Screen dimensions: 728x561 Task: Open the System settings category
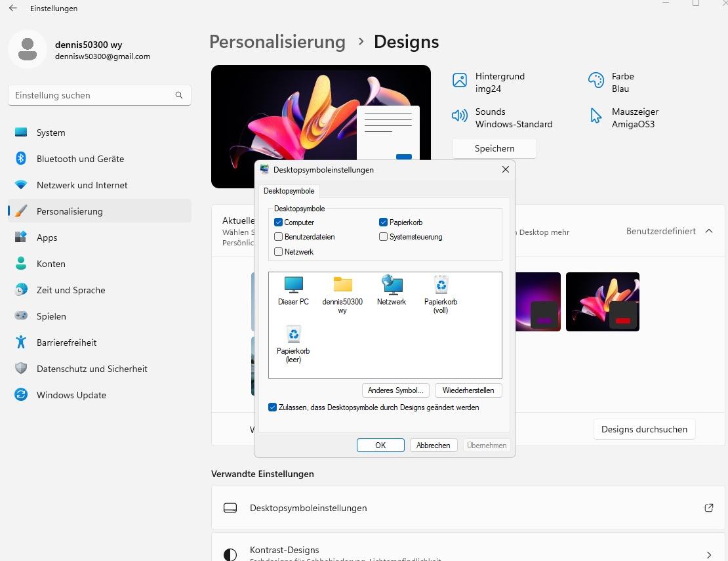click(100, 133)
